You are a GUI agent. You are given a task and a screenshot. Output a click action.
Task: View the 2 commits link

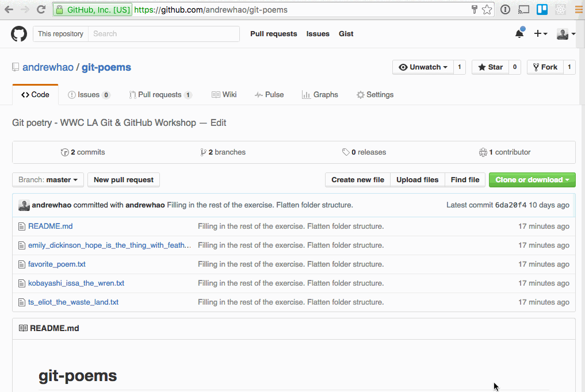coord(83,152)
